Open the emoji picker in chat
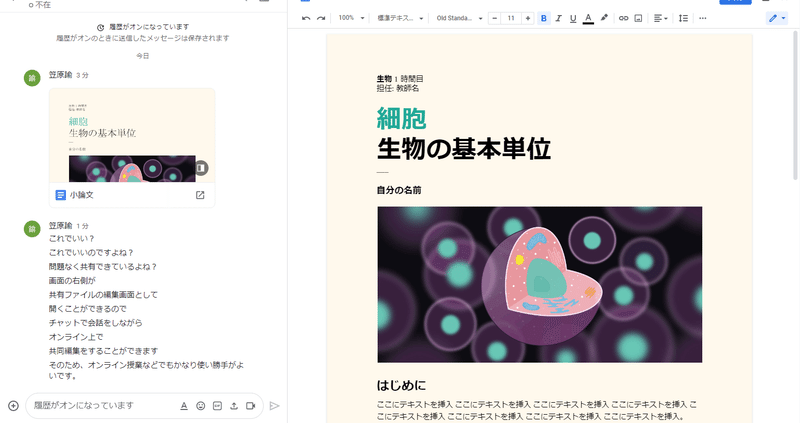The height and width of the screenshot is (423, 800). [x=201, y=406]
